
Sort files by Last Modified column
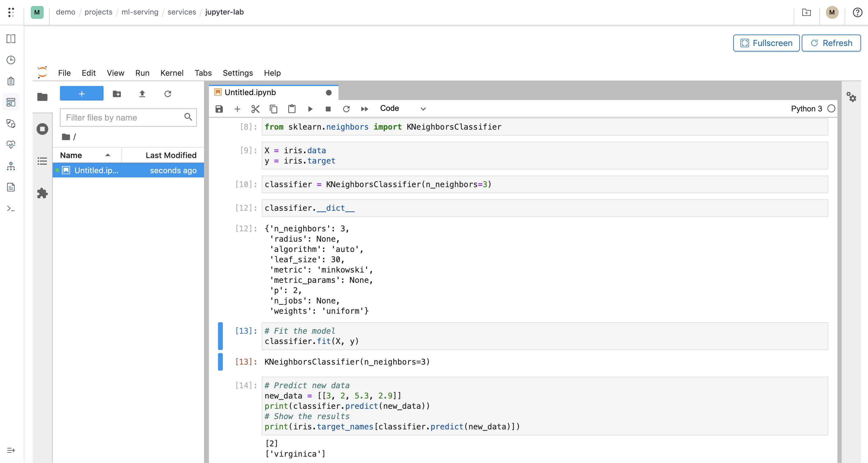[x=163, y=155]
